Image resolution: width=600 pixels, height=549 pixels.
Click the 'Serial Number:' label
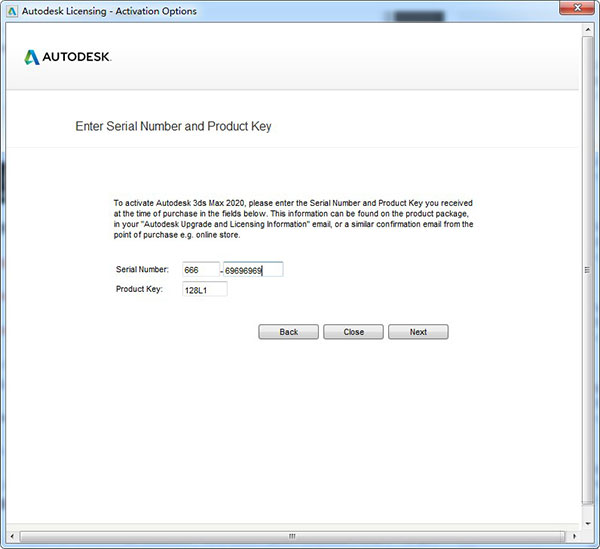pyautogui.click(x=142, y=269)
